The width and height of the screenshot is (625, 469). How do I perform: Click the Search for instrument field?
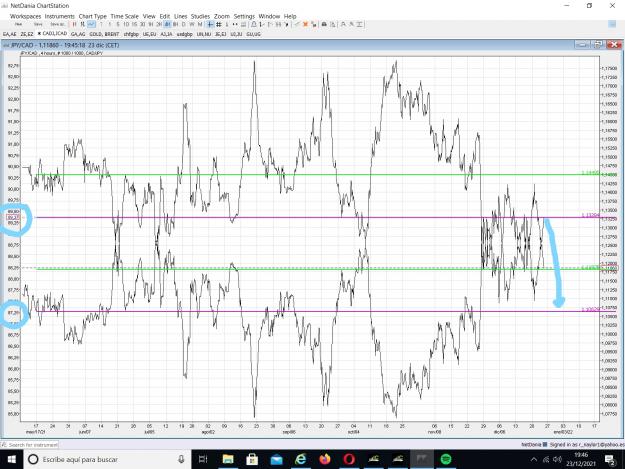30,444
